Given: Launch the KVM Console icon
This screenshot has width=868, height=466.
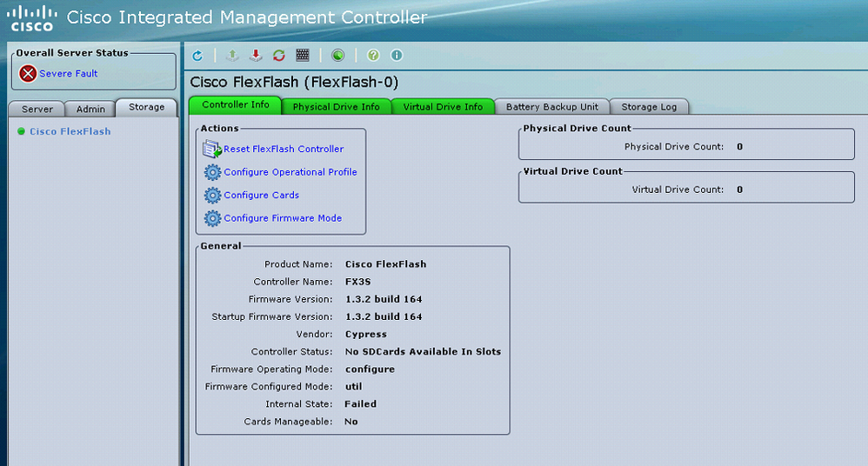Looking at the screenshot, I should [303, 55].
